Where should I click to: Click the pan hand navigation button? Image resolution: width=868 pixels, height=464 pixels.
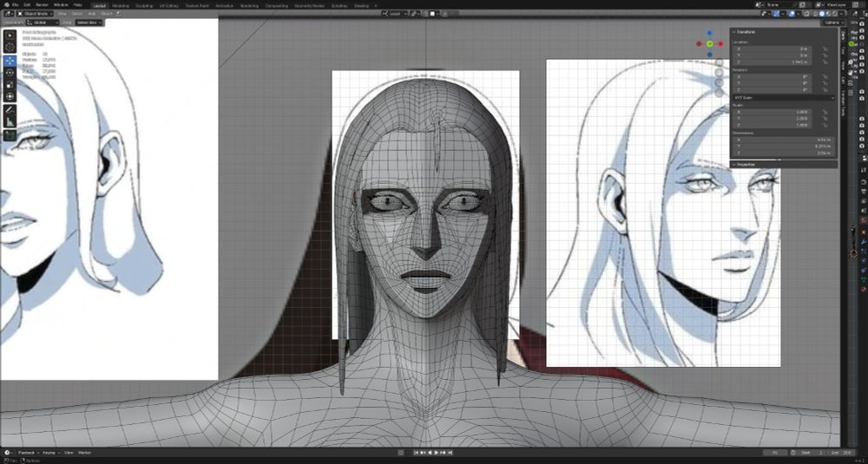click(x=719, y=72)
